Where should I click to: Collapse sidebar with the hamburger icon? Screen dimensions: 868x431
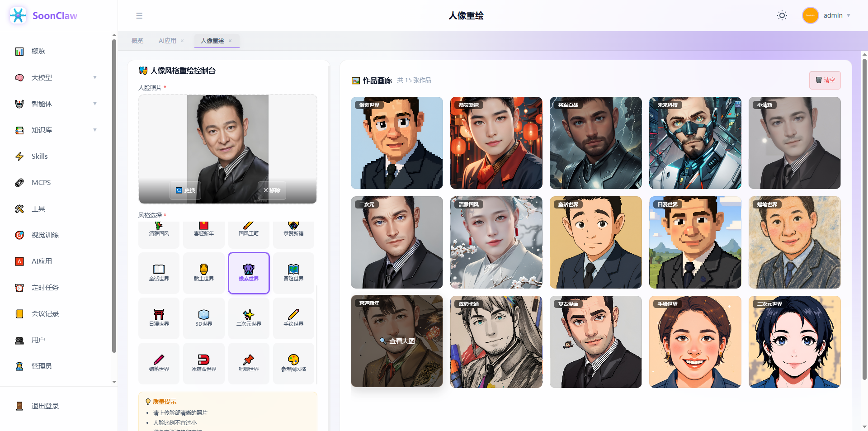(139, 15)
